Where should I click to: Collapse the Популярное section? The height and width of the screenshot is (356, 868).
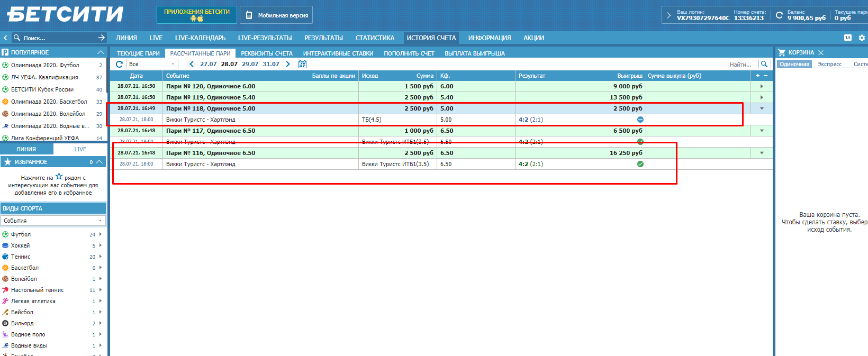(x=101, y=52)
